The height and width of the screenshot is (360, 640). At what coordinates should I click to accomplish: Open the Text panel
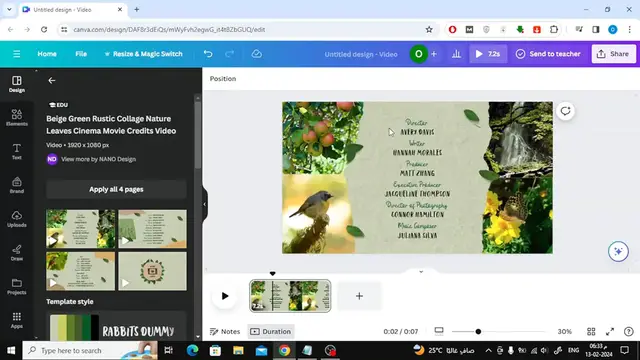pyautogui.click(x=17, y=151)
